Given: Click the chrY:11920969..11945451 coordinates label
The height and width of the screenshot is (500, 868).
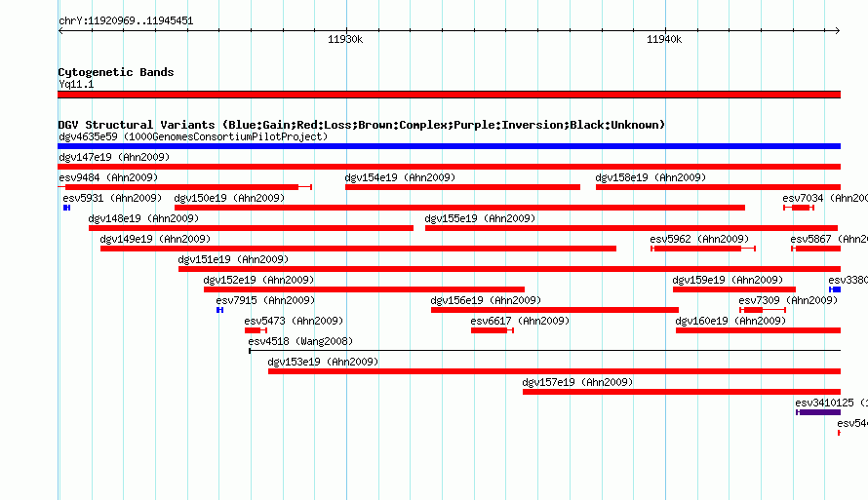Looking at the screenshot, I should pos(126,20).
